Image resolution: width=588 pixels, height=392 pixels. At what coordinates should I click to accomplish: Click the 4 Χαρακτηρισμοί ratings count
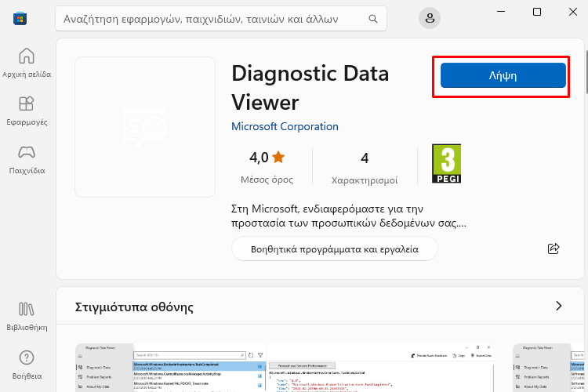(x=365, y=168)
